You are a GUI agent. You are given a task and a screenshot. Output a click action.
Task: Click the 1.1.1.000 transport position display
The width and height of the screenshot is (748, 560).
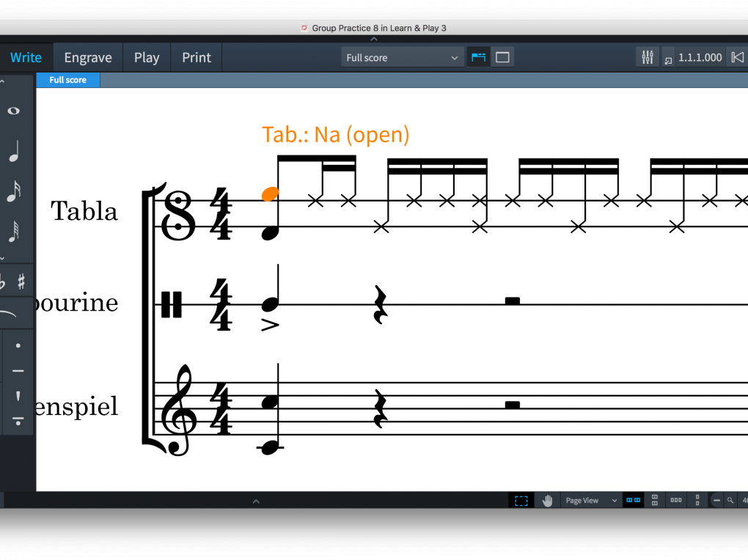tap(700, 58)
